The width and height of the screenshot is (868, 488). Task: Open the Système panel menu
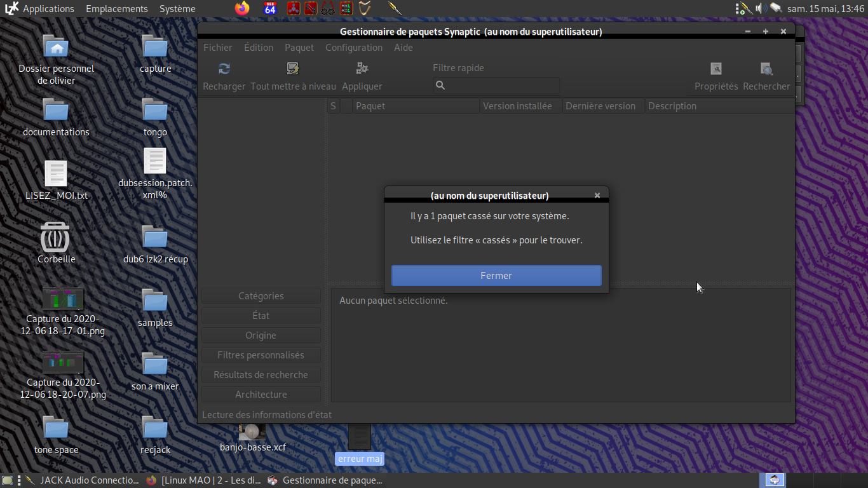coord(177,8)
